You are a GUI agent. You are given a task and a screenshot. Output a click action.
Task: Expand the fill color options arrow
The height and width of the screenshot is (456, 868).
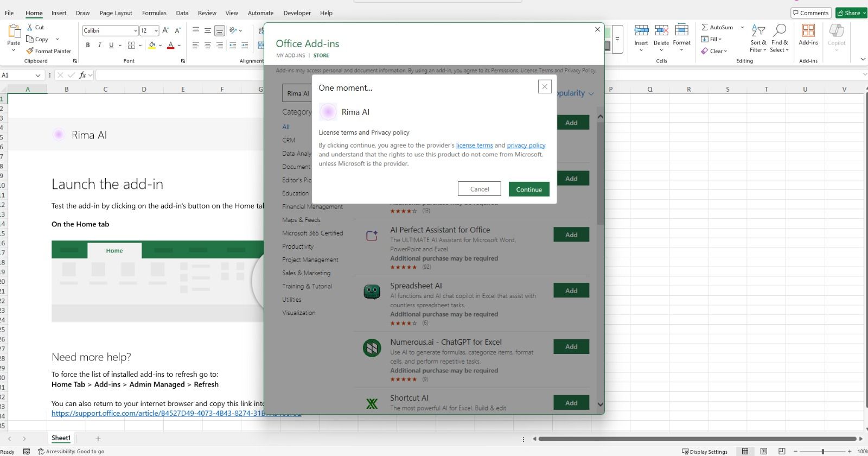(x=162, y=46)
